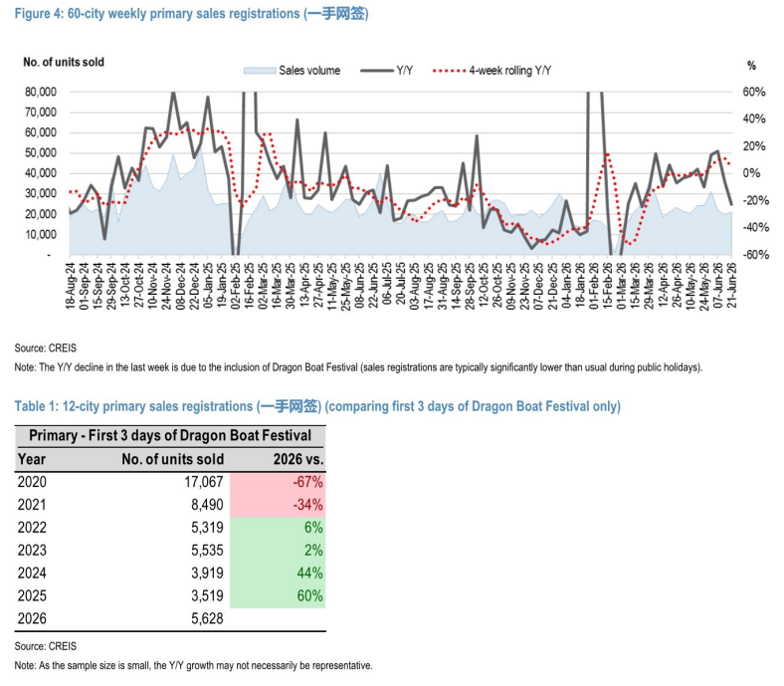This screenshot has width=784, height=686.
Task: Click the '2026 vs.' column header
Action: pos(298,459)
